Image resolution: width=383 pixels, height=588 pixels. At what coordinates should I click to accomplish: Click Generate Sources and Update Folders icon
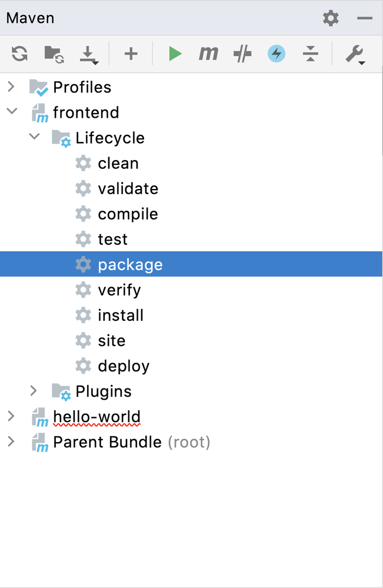[54, 54]
